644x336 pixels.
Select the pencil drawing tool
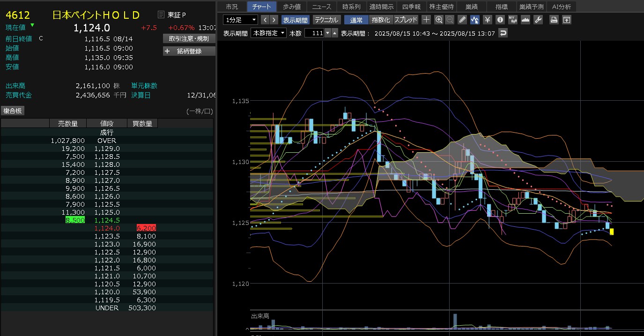coord(462,20)
